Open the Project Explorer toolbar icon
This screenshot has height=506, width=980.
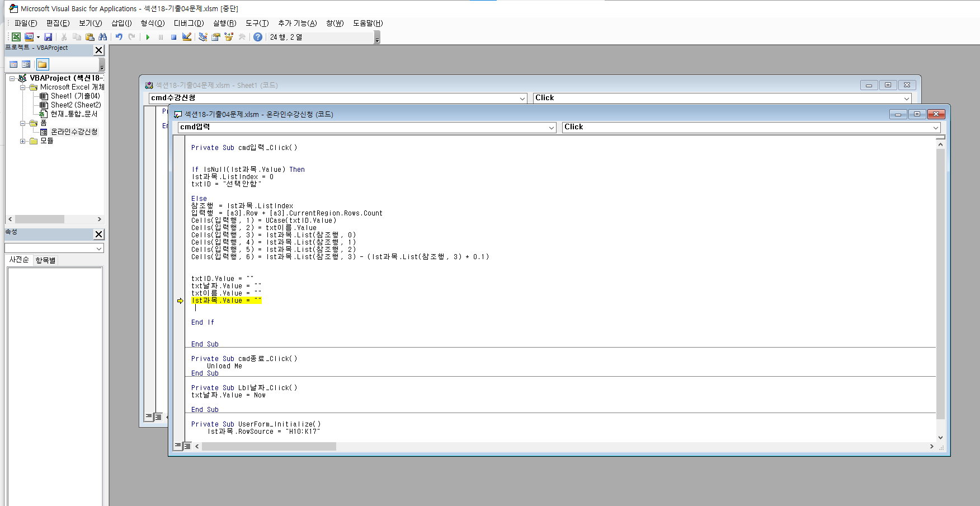click(202, 37)
